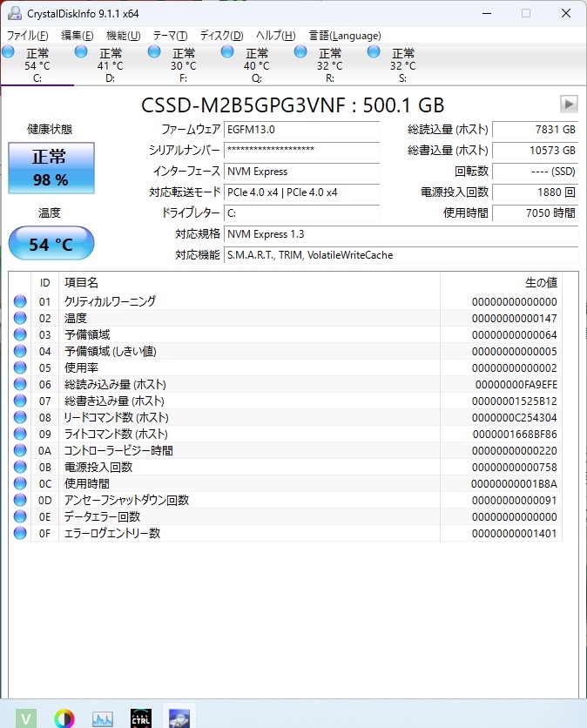Image resolution: width=587 pixels, height=728 pixels.
Task: Open the CTRL app in taskbar
Action: point(141,718)
